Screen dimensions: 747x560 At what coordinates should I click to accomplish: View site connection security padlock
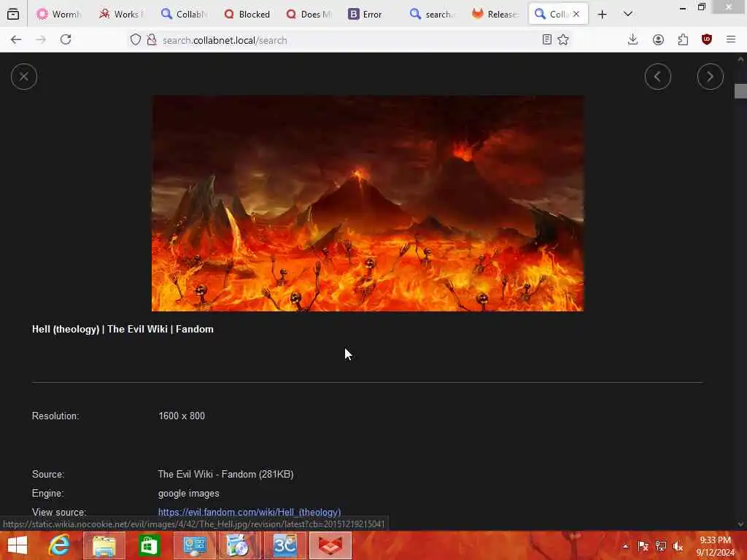(x=152, y=40)
